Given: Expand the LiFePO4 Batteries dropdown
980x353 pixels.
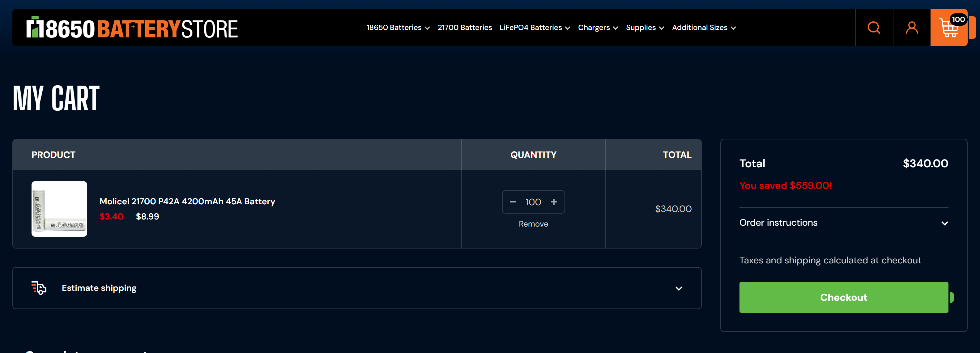Looking at the screenshot, I should pos(534,28).
